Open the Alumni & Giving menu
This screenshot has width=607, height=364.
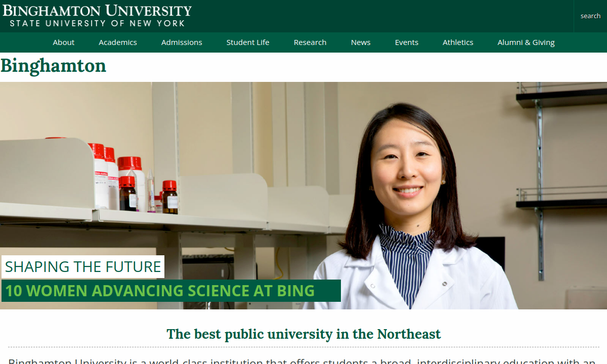coord(526,42)
